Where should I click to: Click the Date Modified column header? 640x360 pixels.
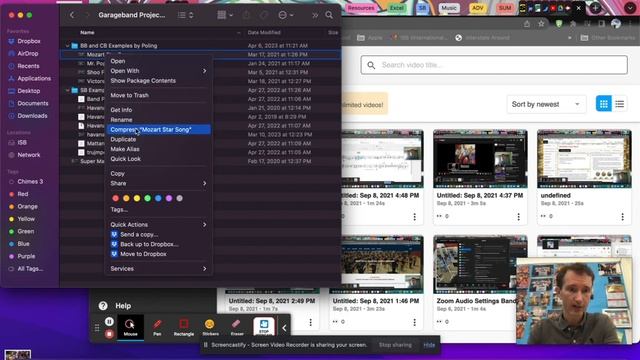point(264,32)
